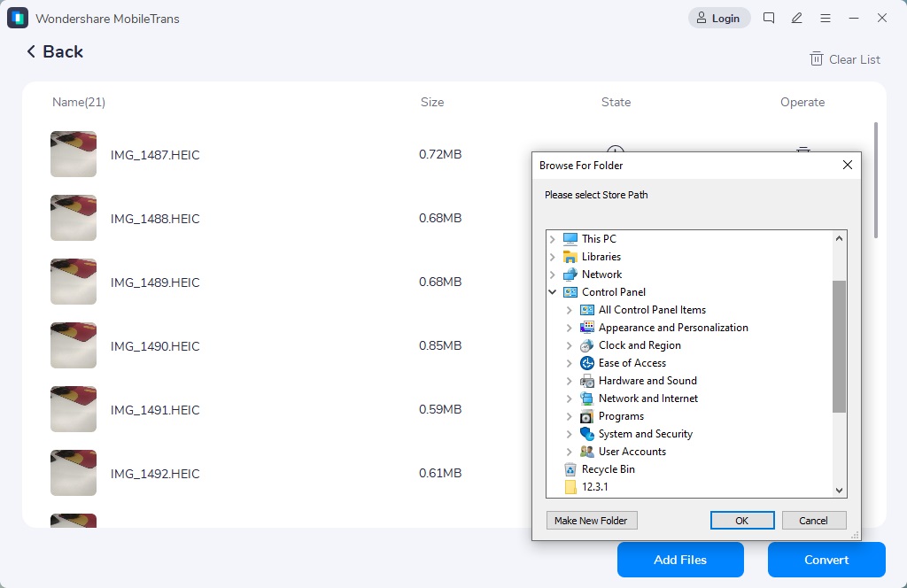Screen dimensions: 907x588
Task: Expand the Network tree node
Action: click(x=553, y=274)
